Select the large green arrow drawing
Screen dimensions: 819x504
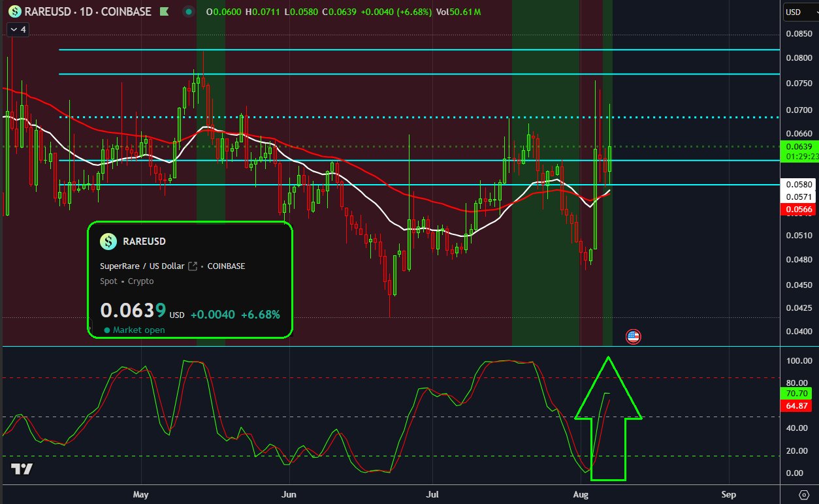[609, 418]
